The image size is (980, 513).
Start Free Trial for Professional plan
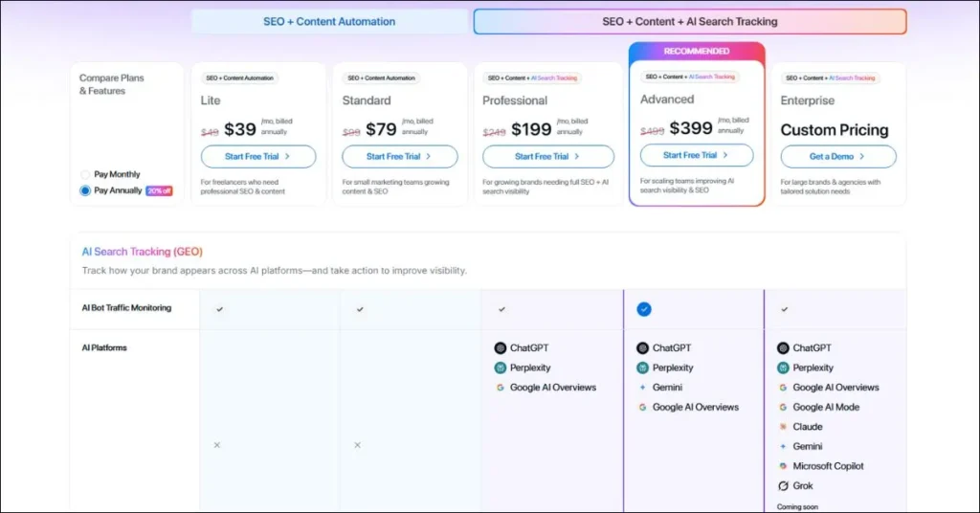[548, 156]
